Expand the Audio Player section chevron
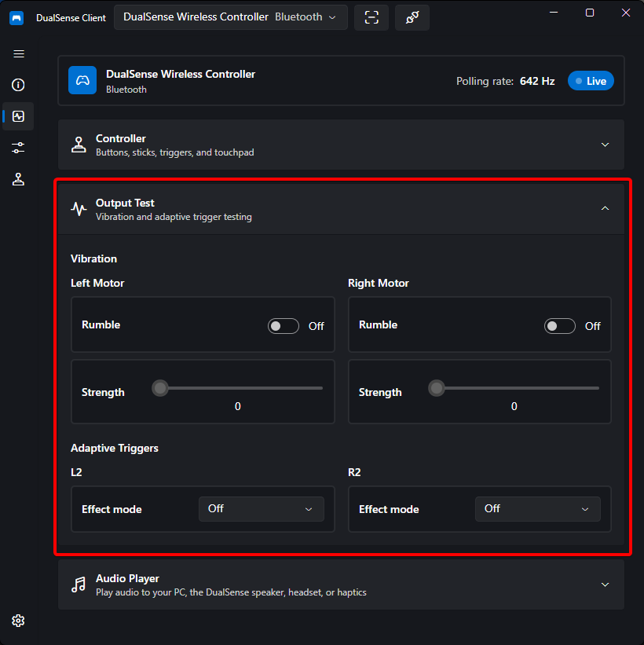644x645 pixels. click(605, 585)
